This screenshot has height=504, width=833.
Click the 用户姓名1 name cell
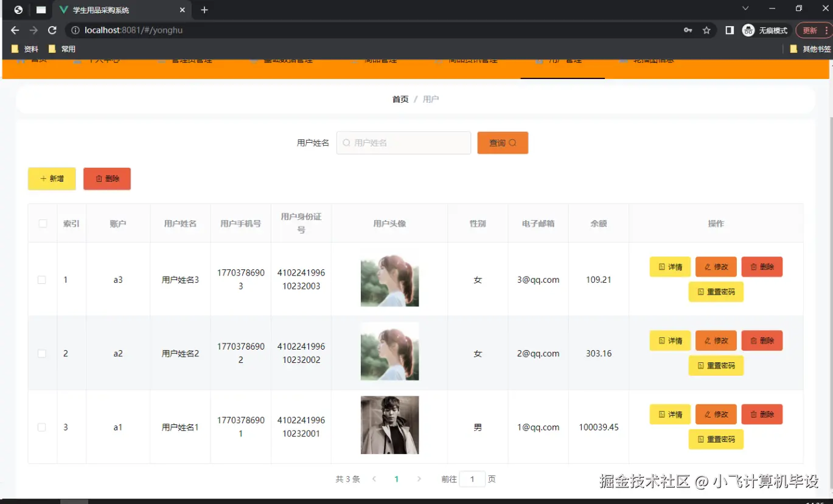point(180,427)
